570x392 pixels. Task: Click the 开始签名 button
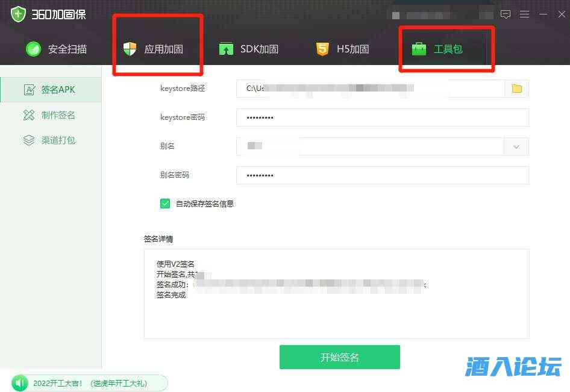pos(339,356)
